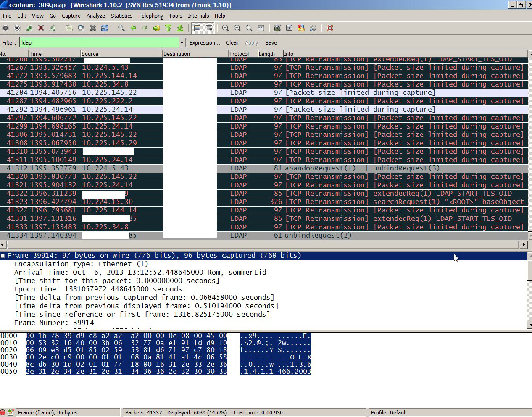Restart the current capture

pyautogui.click(x=53, y=28)
